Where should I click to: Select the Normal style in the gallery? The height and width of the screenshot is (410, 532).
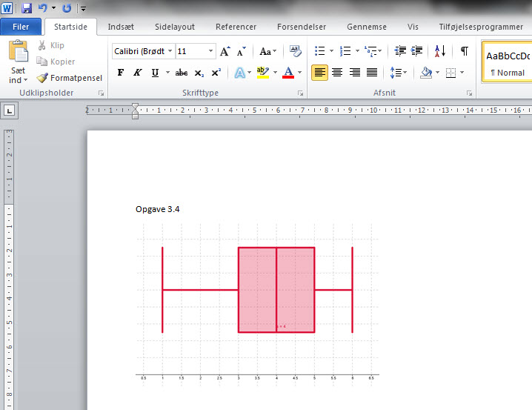508,64
